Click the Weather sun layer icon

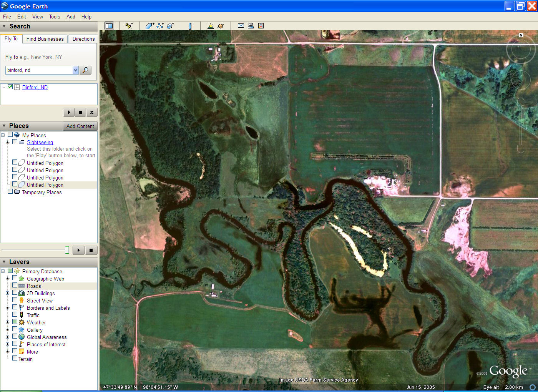(22, 322)
